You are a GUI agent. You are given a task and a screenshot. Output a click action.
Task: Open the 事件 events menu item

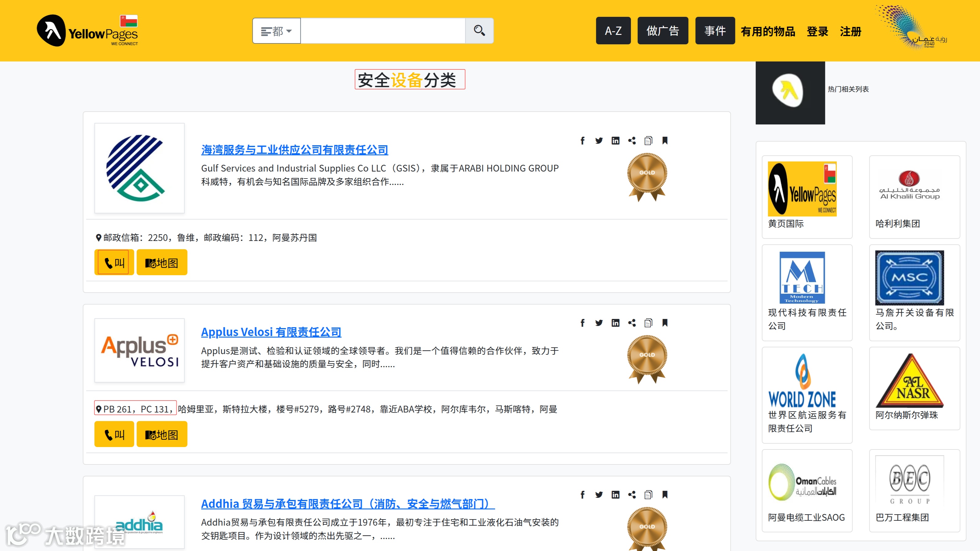coord(715,31)
